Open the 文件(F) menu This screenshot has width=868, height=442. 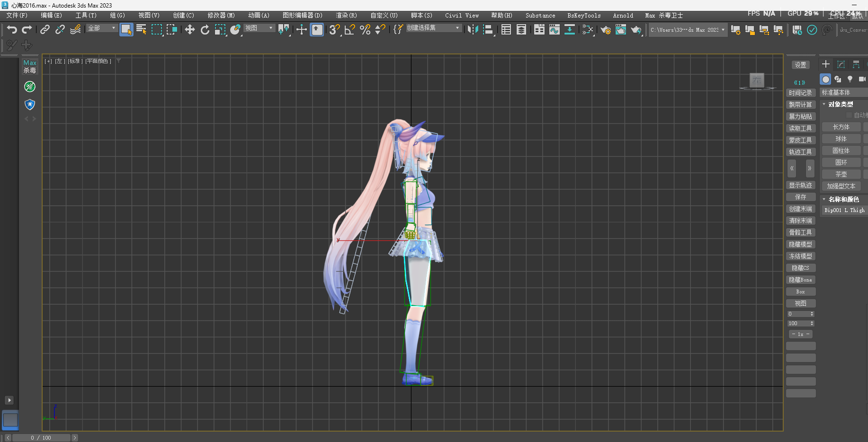pos(17,16)
